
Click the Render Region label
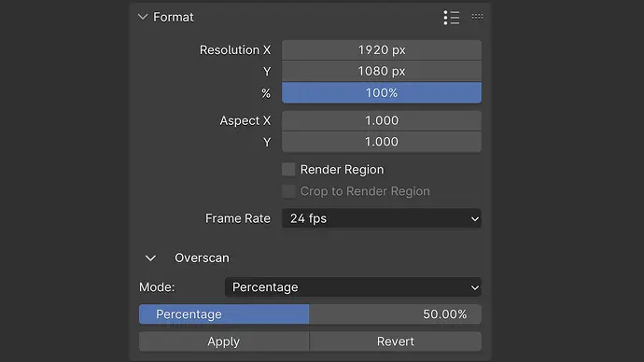343,170
